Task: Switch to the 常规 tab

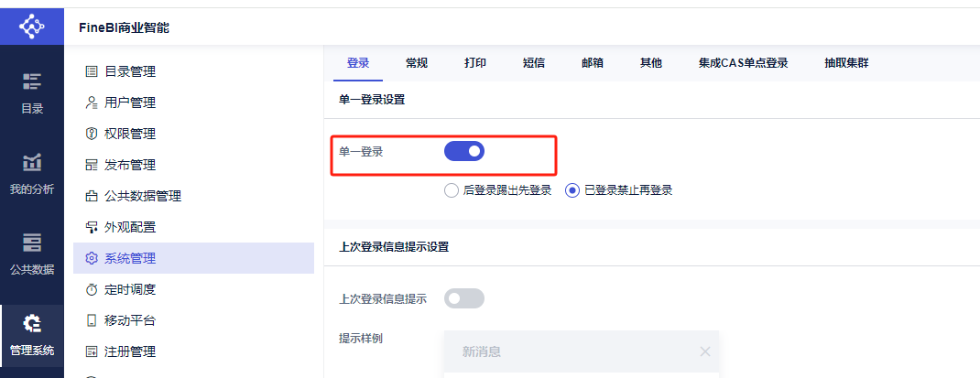Action: click(416, 62)
